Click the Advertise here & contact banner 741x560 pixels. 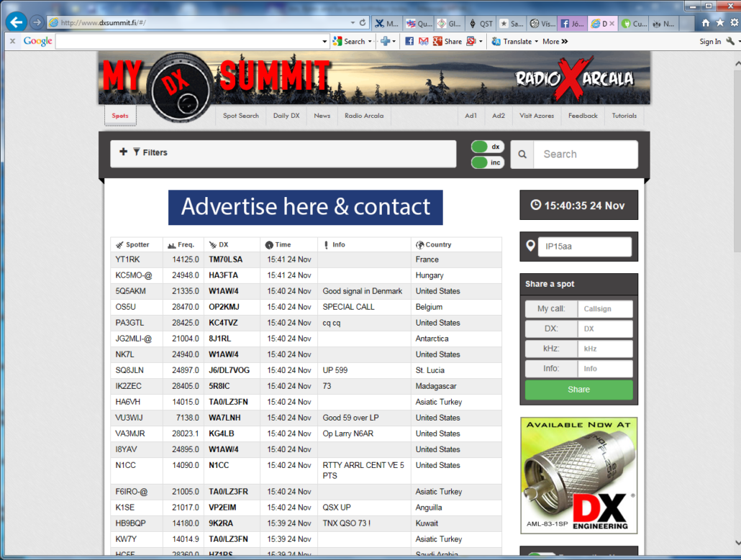tap(306, 207)
